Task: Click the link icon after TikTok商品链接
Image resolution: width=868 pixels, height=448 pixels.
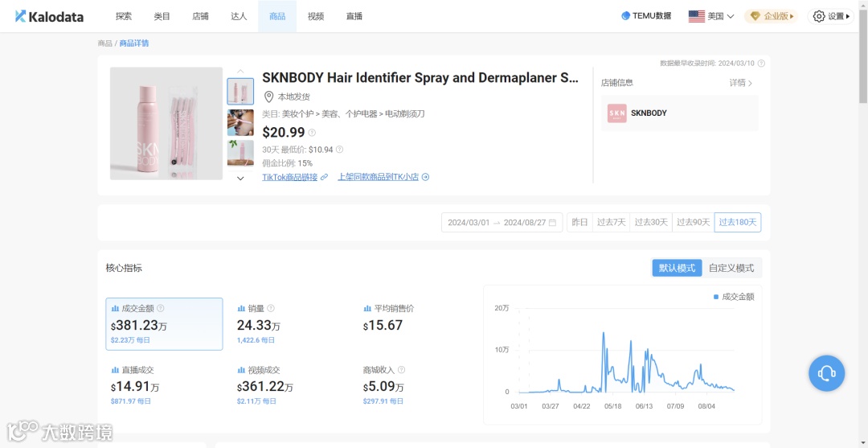Action: click(x=325, y=177)
